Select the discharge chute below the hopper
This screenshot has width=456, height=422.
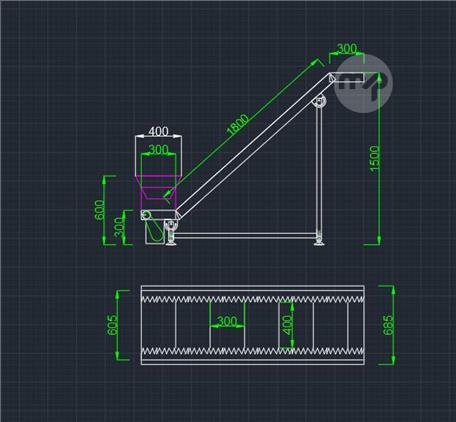tap(155, 232)
